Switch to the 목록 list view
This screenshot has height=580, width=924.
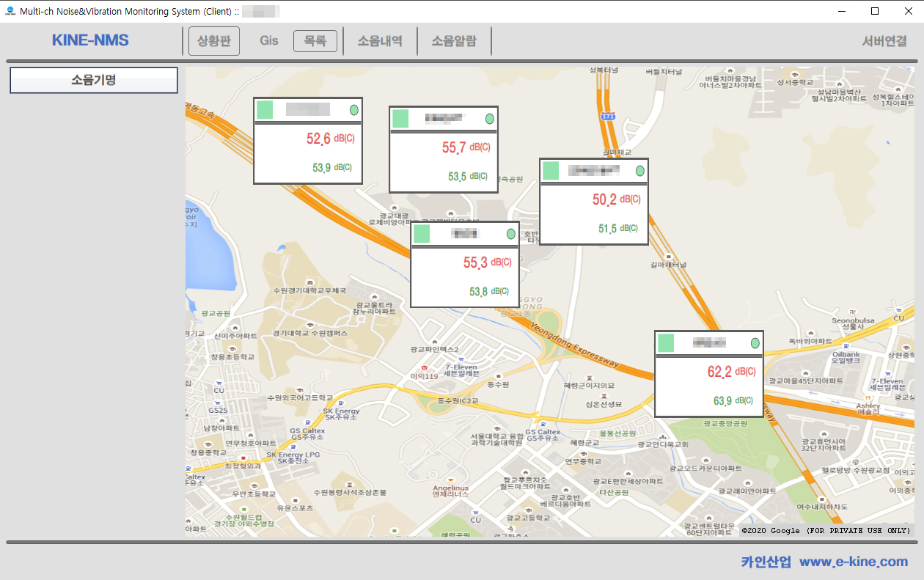click(x=315, y=41)
